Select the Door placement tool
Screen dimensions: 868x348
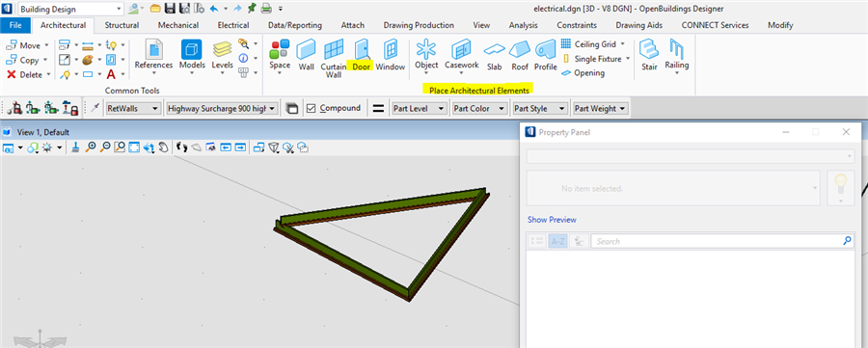361,55
